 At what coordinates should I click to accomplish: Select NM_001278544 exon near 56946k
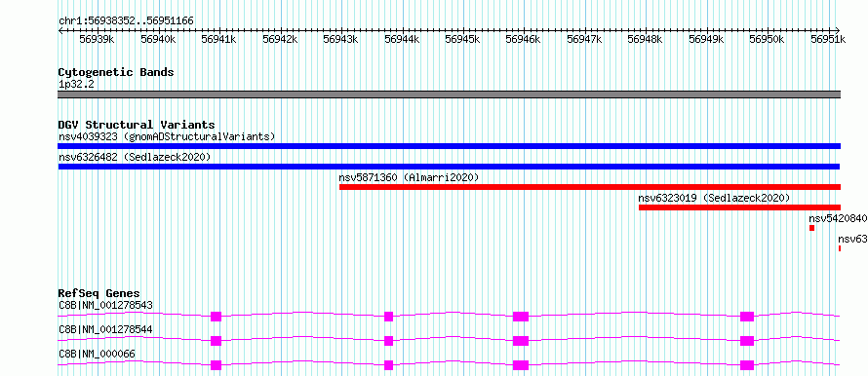click(x=521, y=341)
